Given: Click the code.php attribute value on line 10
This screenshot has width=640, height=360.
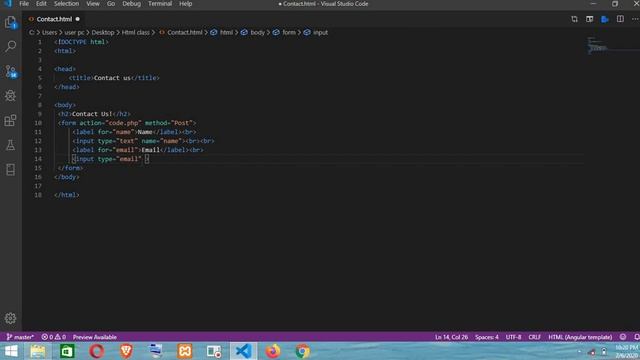Looking at the screenshot, I should 124,123.
